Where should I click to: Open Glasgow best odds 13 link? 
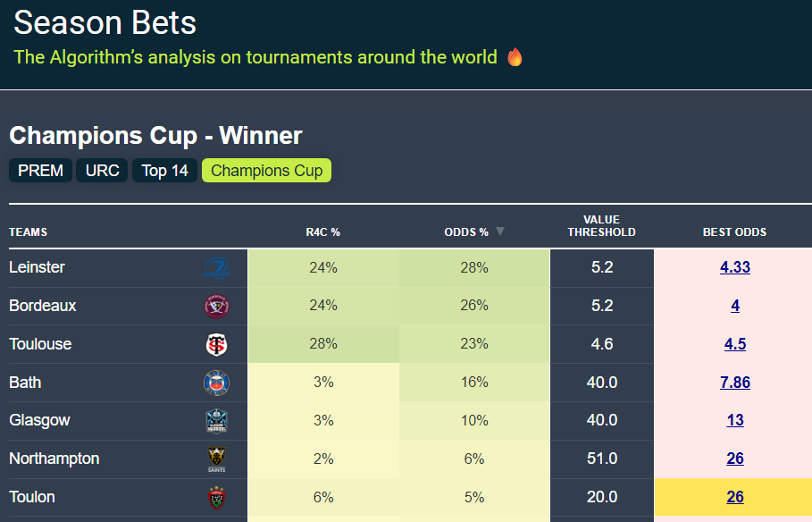point(734,420)
